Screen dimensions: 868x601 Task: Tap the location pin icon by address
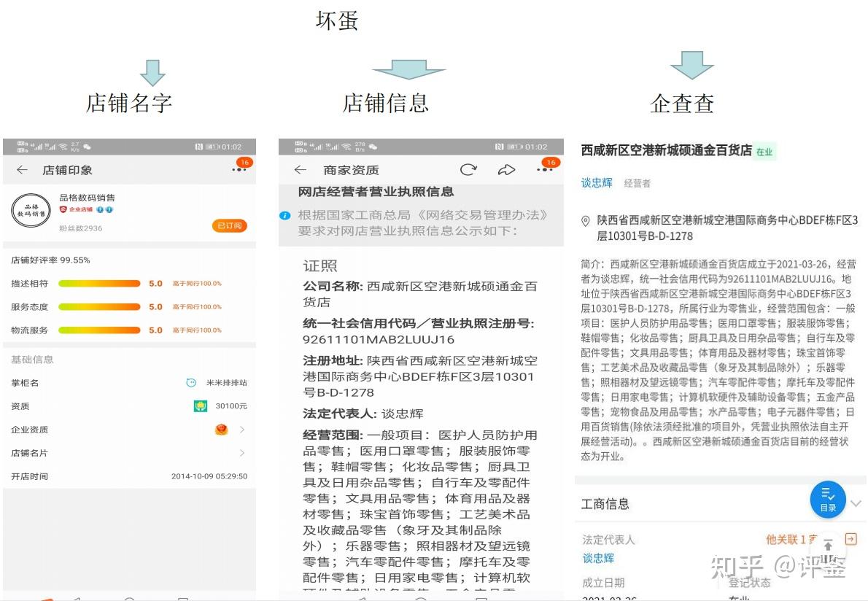pos(585,221)
